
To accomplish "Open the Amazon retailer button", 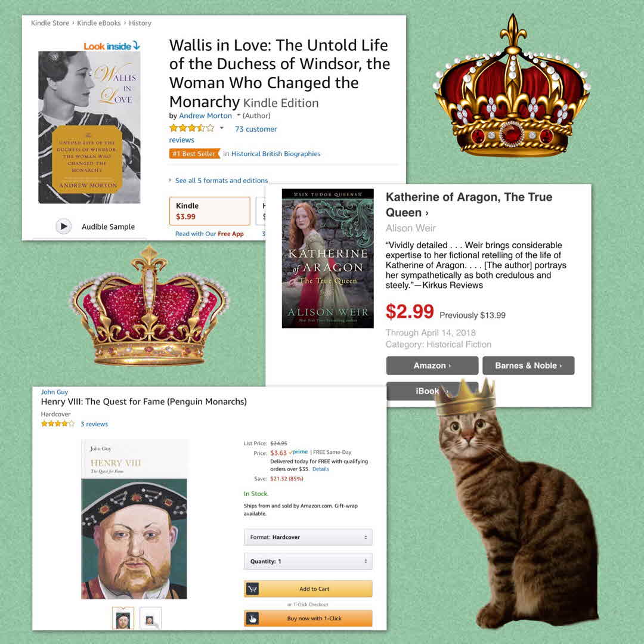I will pos(432,366).
